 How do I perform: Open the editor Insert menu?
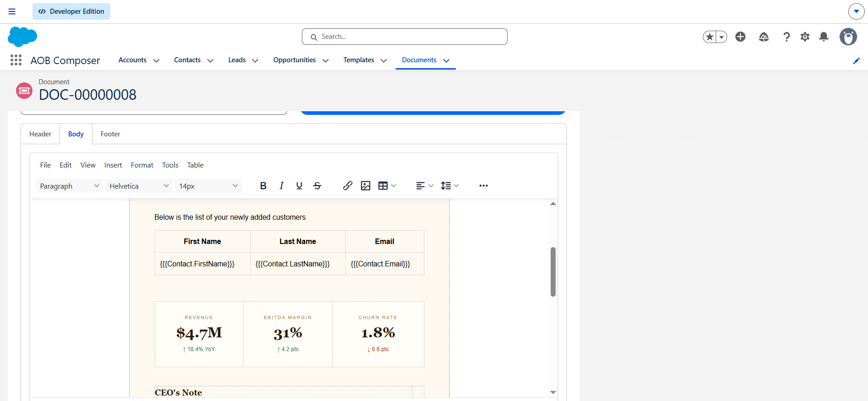point(113,165)
